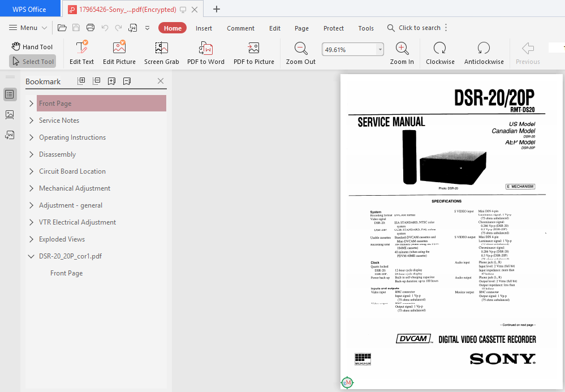
Task: Rotate the page Clockwise
Action: [440, 53]
